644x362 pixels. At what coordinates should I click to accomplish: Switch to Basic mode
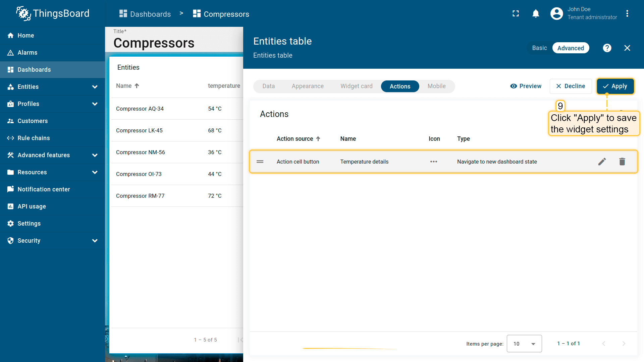tap(539, 48)
